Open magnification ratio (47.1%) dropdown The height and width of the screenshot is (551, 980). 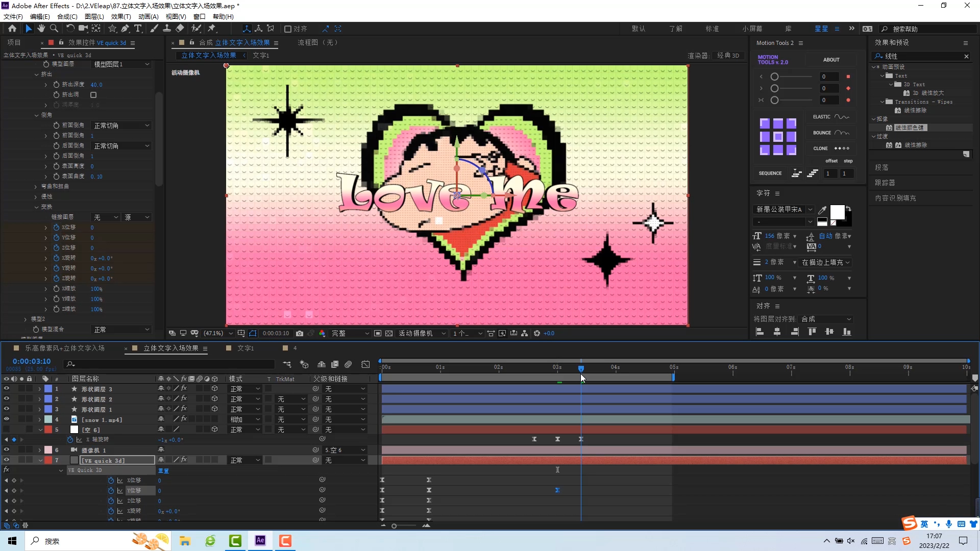pos(218,334)
